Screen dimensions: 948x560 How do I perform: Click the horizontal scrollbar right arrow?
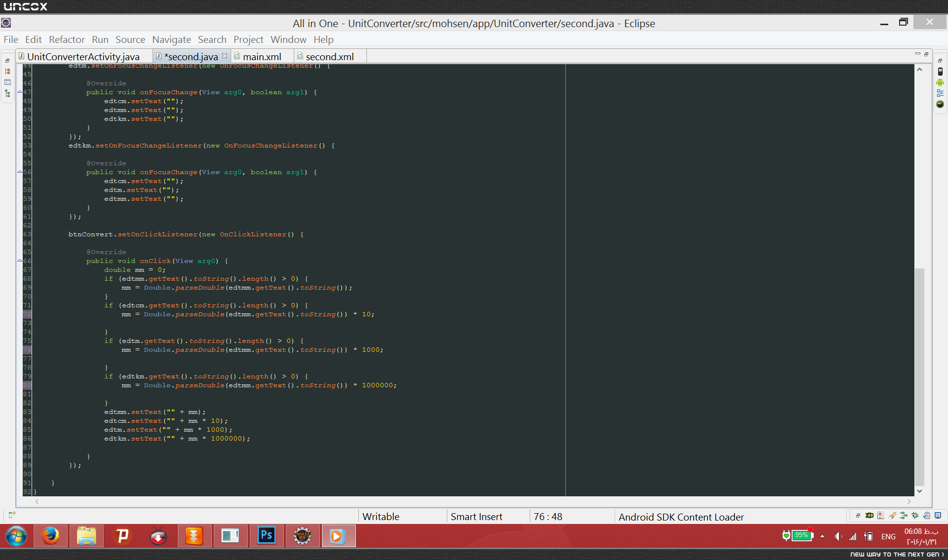pos(909,501)
